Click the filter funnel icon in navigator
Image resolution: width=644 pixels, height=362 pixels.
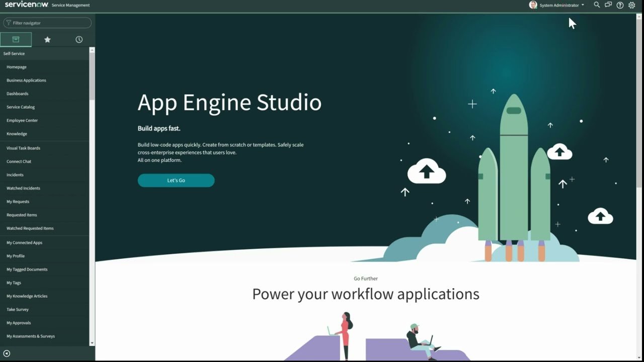[9, 23]
